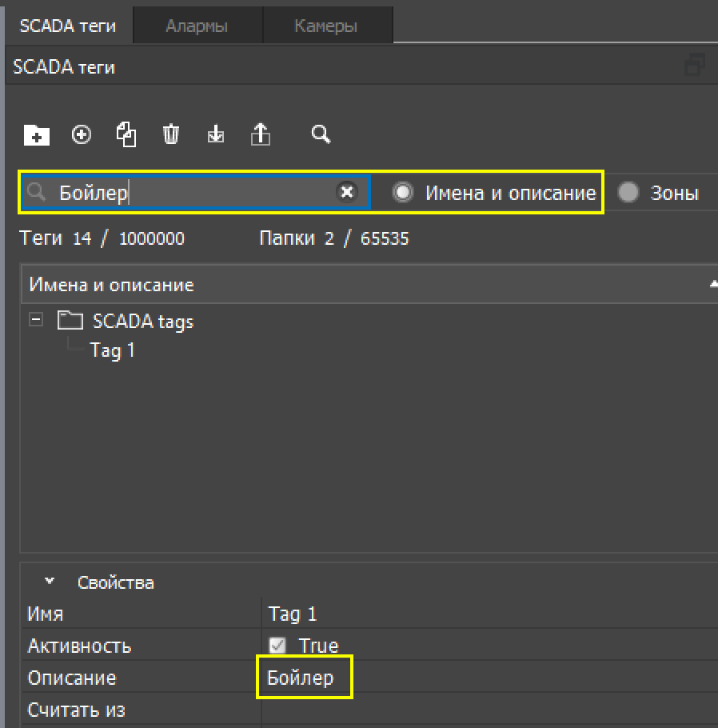
Task: Click the export tags icon
Action: [261, 134]
